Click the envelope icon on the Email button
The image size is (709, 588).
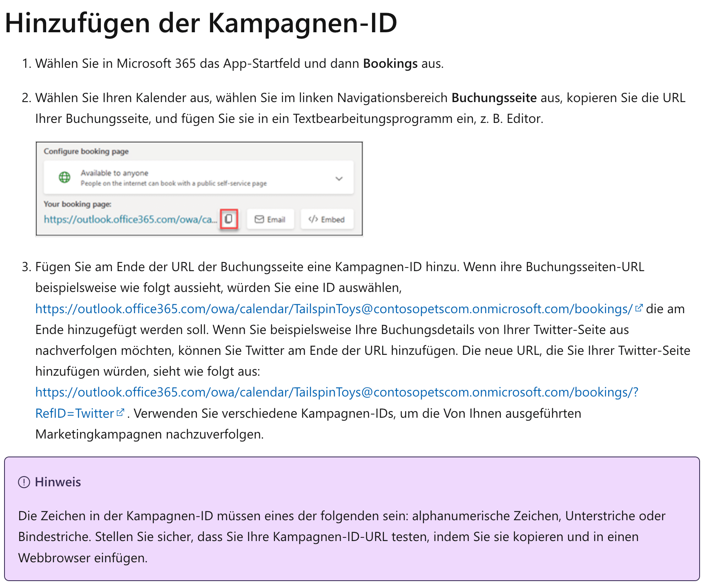[259, 220]
